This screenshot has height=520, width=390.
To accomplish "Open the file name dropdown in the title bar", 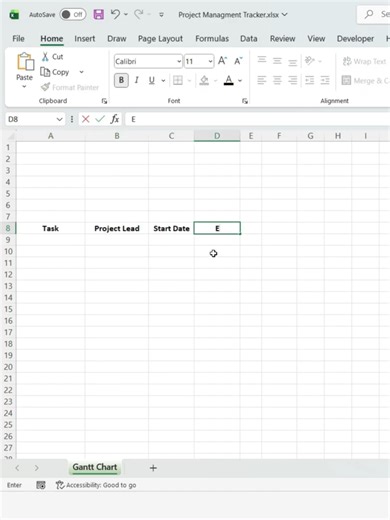I will coord(285,15).
